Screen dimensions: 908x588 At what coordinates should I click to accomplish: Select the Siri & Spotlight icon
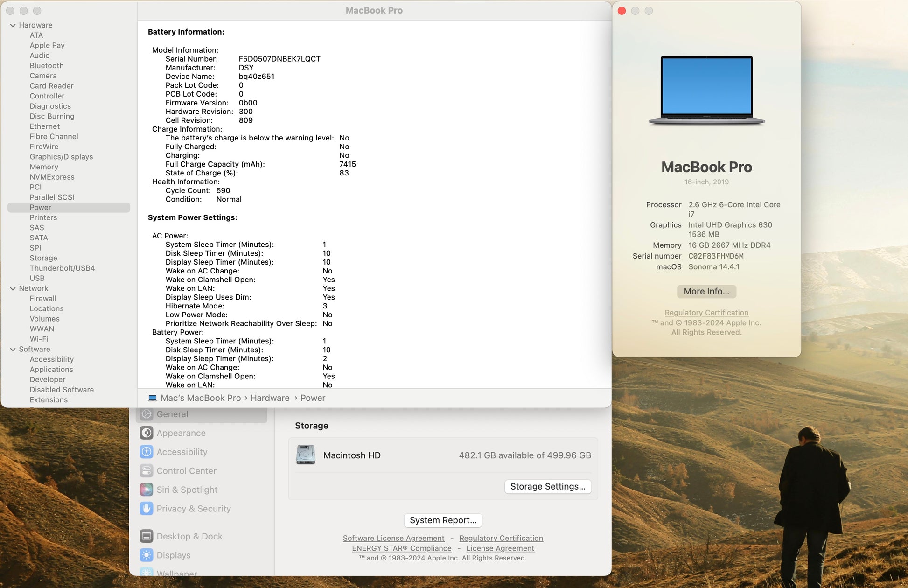146,490
